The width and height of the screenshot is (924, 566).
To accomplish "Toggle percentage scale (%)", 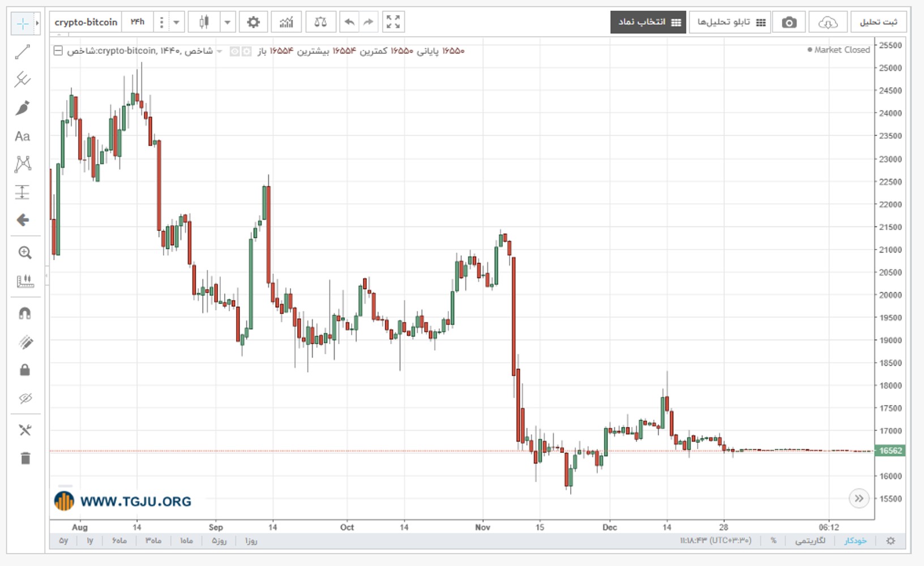I will click(x=773, y=541).
